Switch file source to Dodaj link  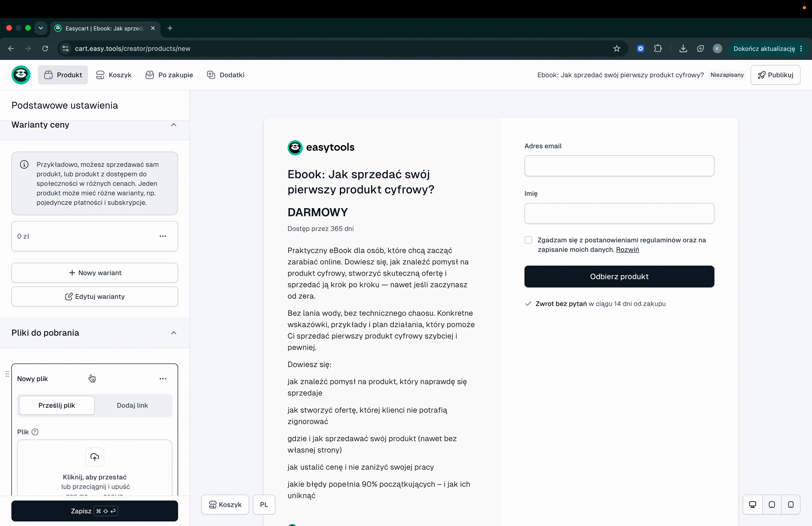coord(132,405)
